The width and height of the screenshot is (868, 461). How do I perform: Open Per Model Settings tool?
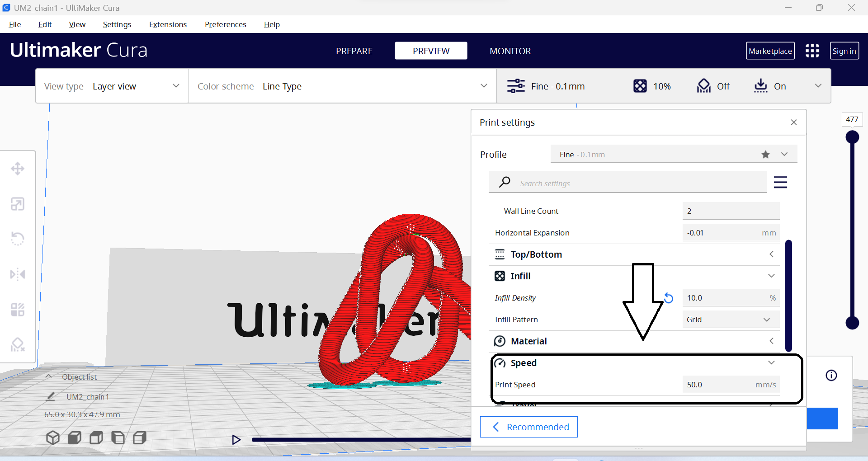pyautogui.click(x=18, y=310)
